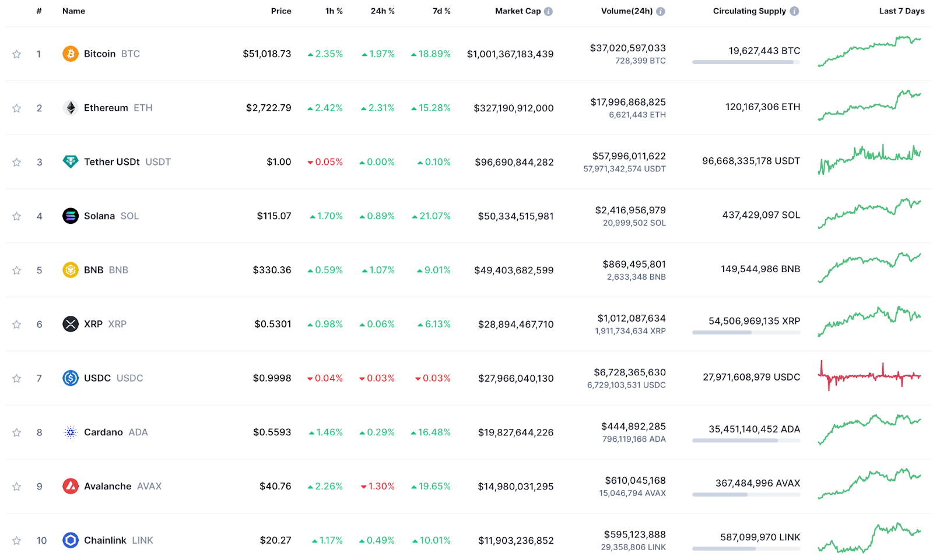933x560 pixels.
Task: Open the Circulating Supply info icon
Action: click(794, 11)
